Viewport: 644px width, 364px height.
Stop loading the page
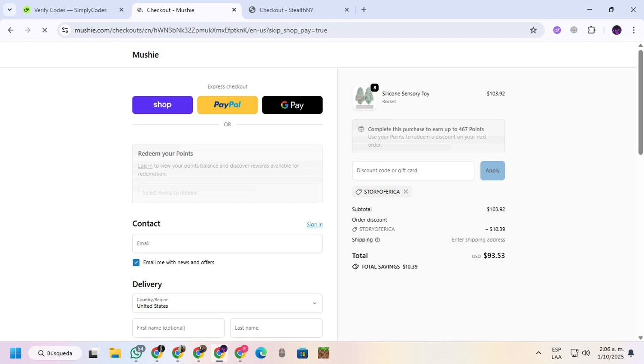click(45, 30)
